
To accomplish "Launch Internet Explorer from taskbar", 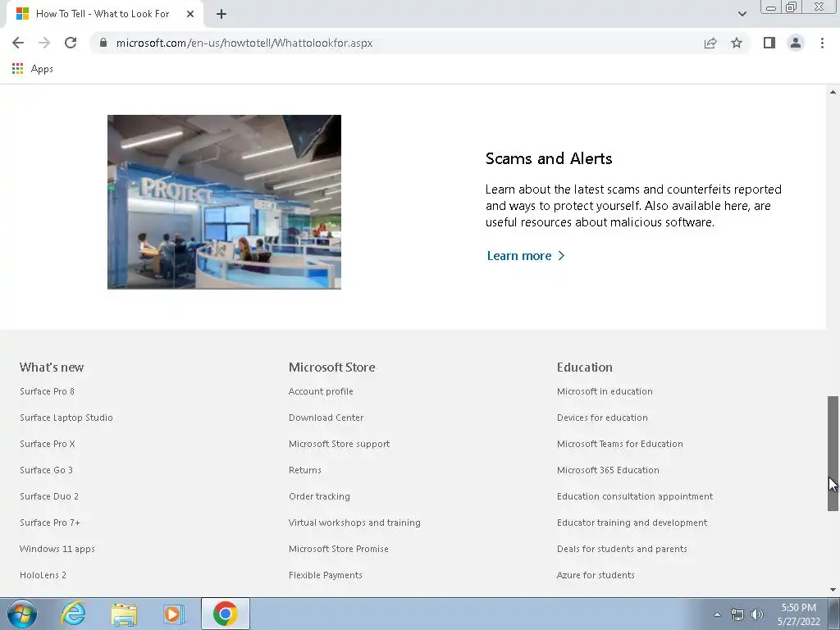I will point(73,614).
